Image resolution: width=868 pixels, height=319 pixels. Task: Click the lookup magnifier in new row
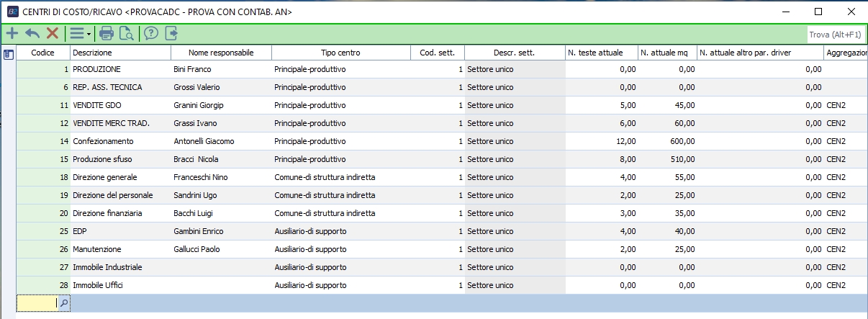point(63,304)
